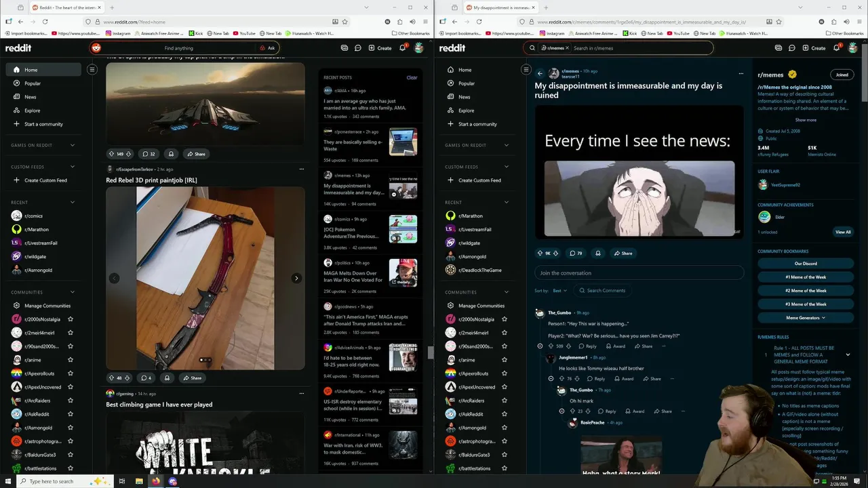
Task: Click Show more under r/memes description
Action: 806,120
